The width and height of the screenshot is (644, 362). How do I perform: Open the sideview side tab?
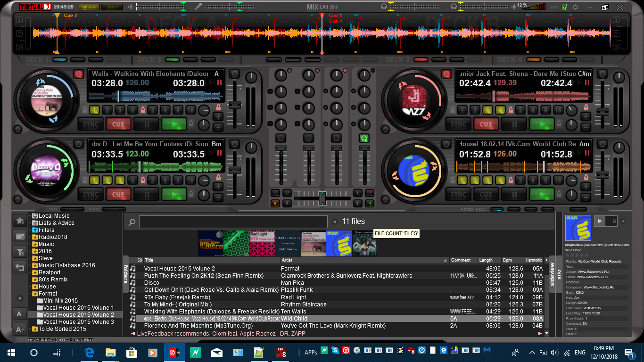tap(553, 274)
